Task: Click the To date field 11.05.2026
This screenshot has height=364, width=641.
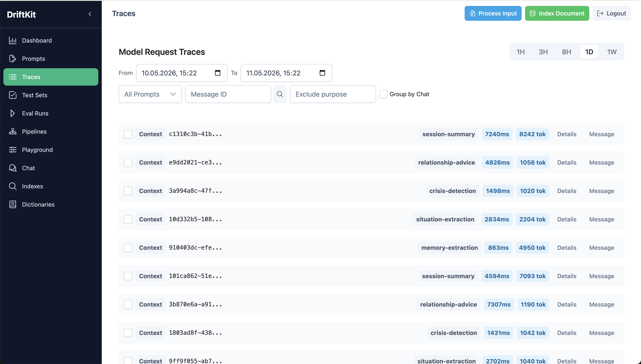Action: pos(286,73)
